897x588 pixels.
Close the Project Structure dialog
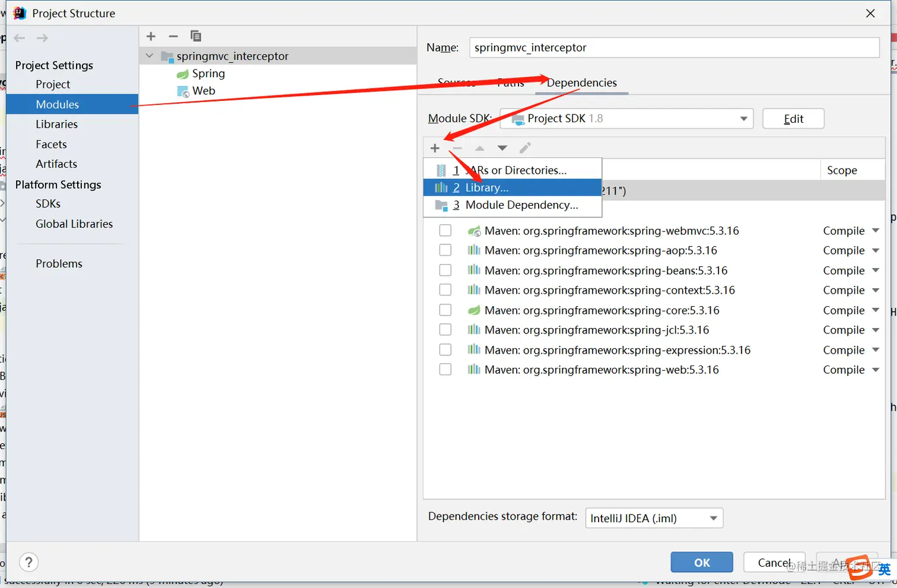(870, 13)
